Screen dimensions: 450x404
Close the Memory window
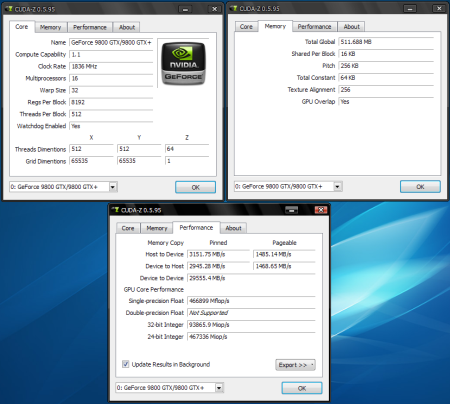pos(439,9)
